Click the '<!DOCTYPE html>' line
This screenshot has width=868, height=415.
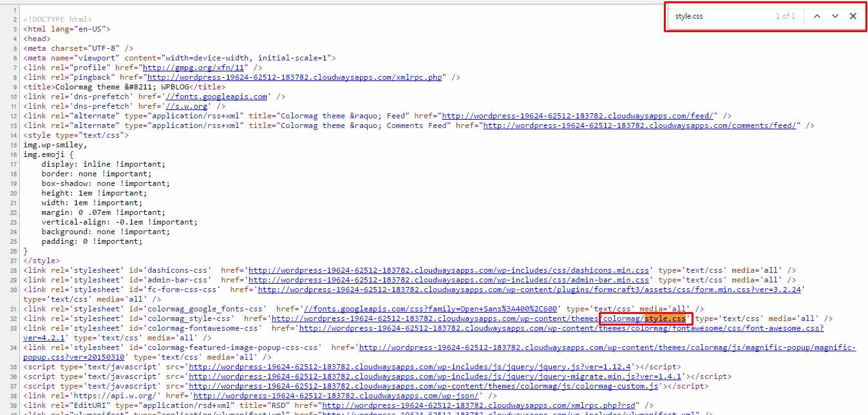click(57, 19)
